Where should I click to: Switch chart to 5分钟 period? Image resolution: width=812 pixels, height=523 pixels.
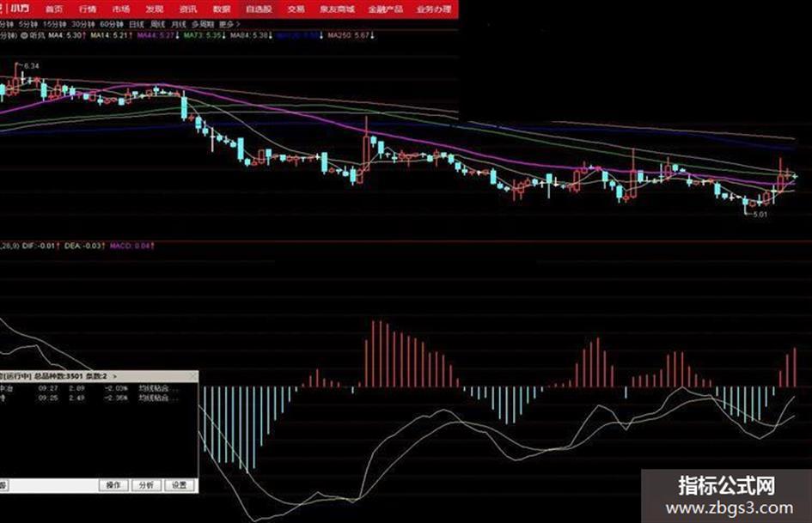pos(27,24)
